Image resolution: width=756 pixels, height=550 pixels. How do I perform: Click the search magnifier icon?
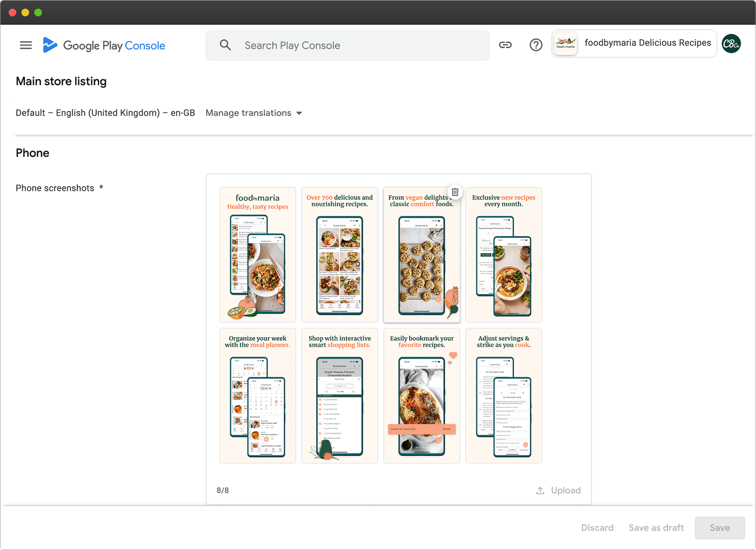225,45
